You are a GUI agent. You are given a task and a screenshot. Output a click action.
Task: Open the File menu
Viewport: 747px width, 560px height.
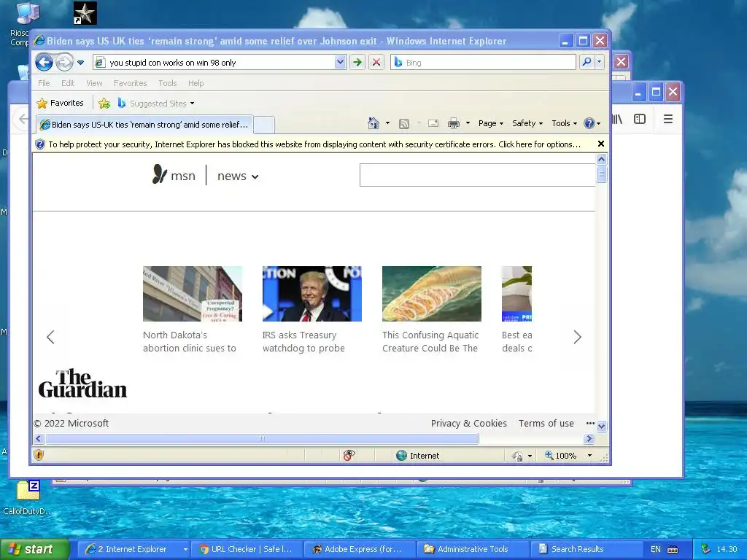click(44, 83)
